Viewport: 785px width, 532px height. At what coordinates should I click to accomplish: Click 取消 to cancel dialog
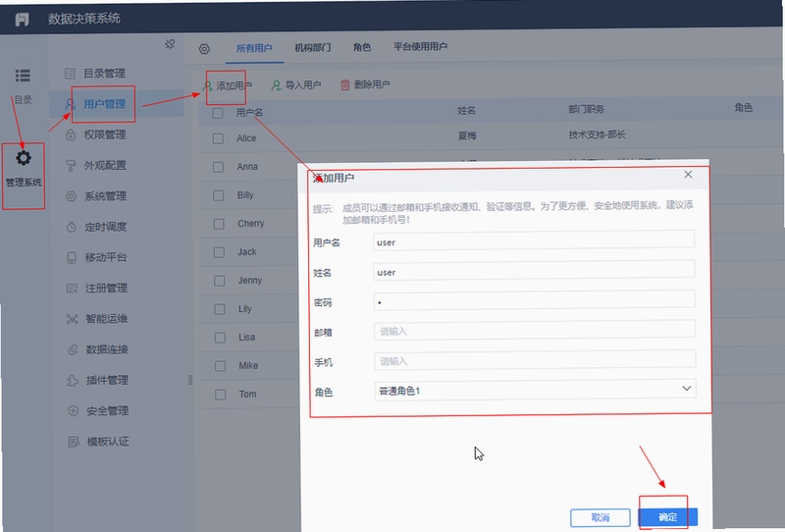tap(601, 517)
